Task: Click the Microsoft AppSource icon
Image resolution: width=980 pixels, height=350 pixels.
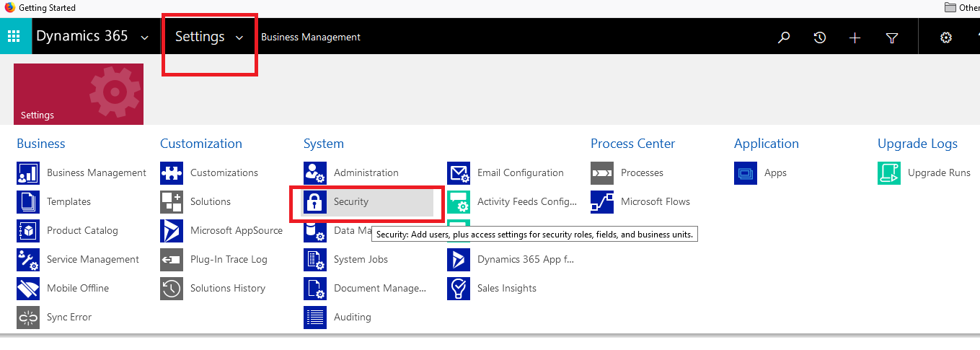Action: click(x=172, y=231)
